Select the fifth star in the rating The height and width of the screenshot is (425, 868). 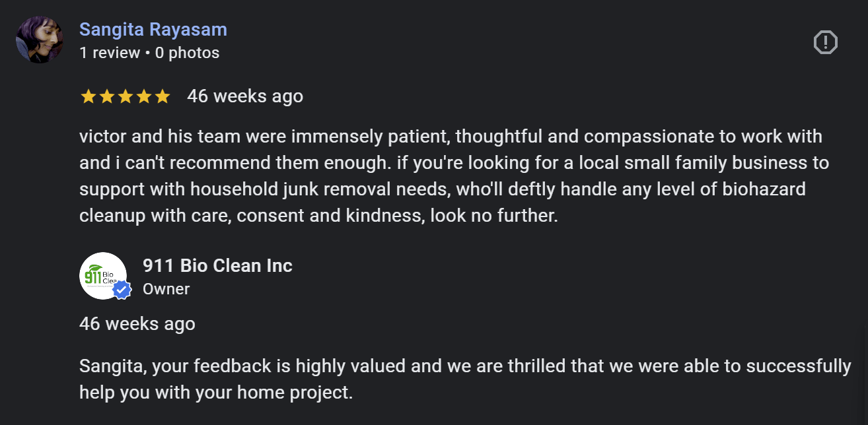click(163, 96)
